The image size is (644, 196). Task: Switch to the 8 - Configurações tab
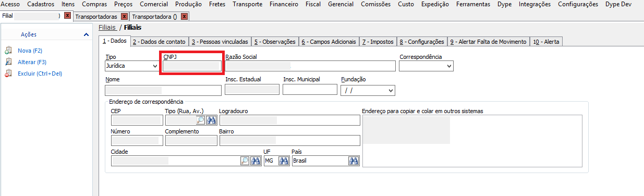(421, 42)
